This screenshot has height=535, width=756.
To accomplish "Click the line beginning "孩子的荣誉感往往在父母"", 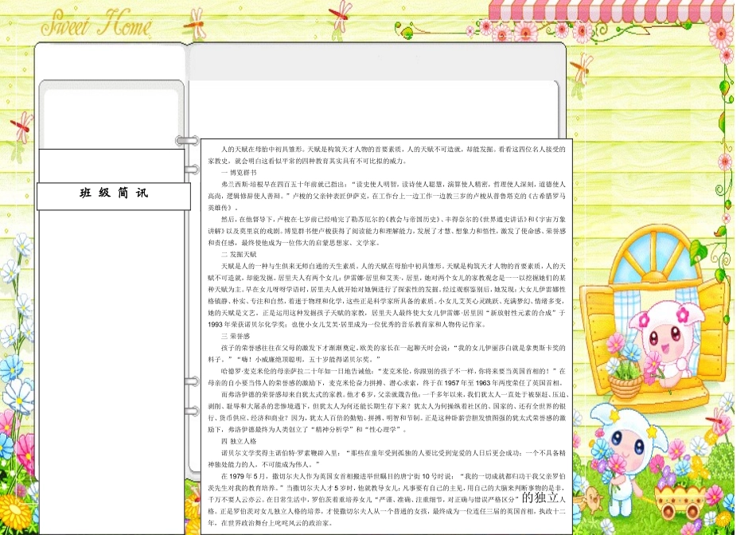I will click(x=393, y=348).
